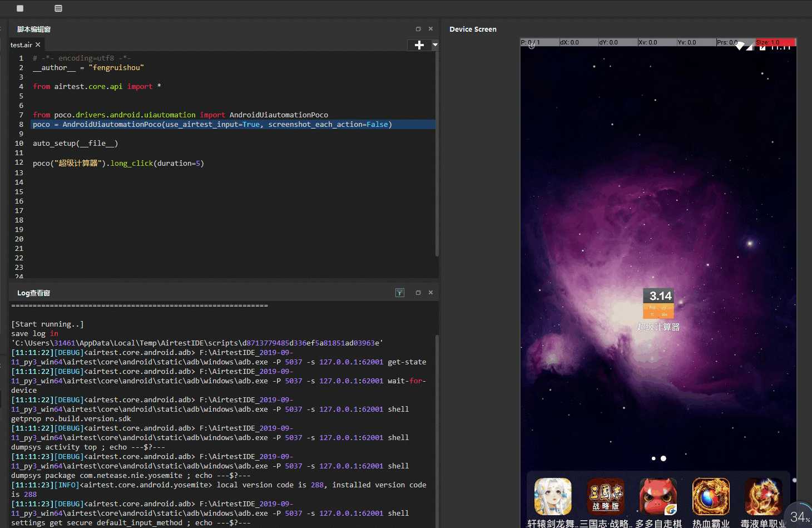Click the 'P: 0 / 1' pointer info field
812x528 pixels.
(539, 42)
